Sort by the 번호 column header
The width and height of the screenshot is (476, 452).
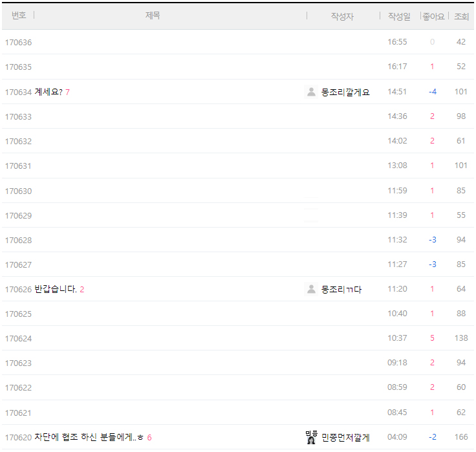[x=19, y=16]
